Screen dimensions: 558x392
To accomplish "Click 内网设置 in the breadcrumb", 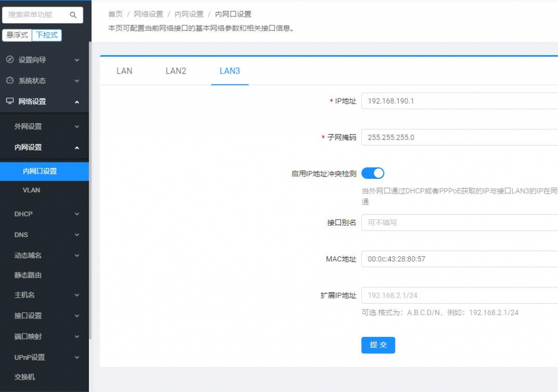I will tap(189, 14).
